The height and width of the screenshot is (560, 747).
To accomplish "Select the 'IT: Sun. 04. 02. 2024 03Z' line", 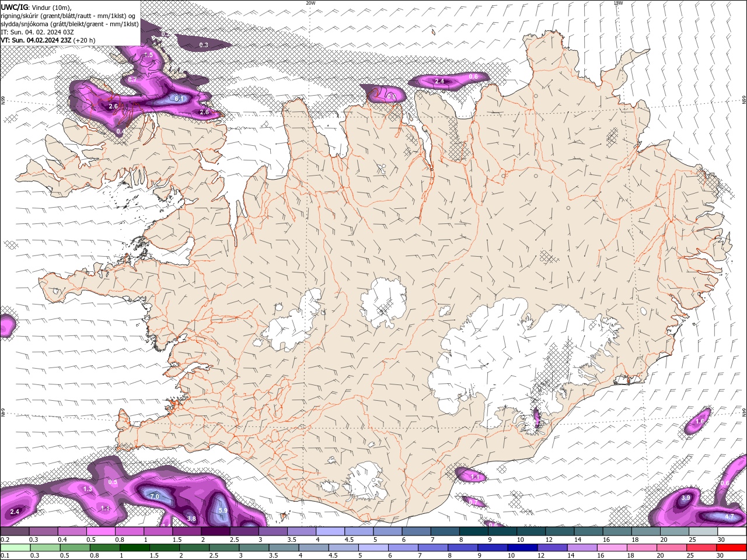I will point(36,32).
